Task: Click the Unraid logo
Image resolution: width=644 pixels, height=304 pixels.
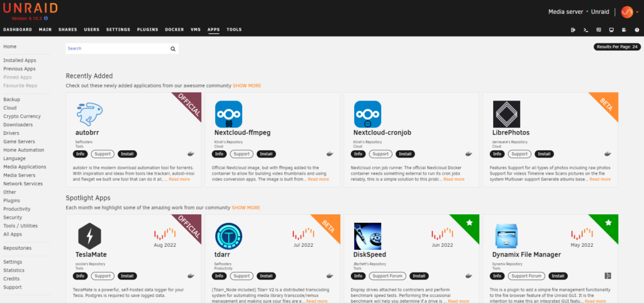Action: coord(30,8)
